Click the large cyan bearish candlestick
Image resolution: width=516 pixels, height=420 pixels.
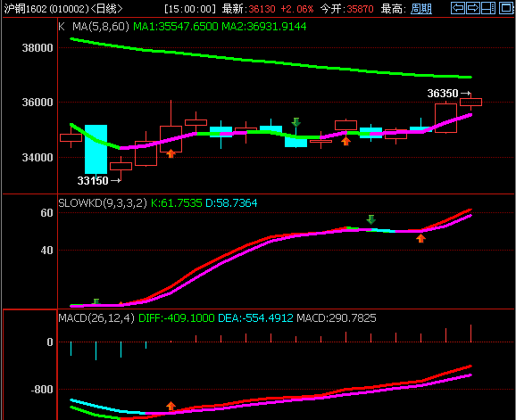coord(96,149)
